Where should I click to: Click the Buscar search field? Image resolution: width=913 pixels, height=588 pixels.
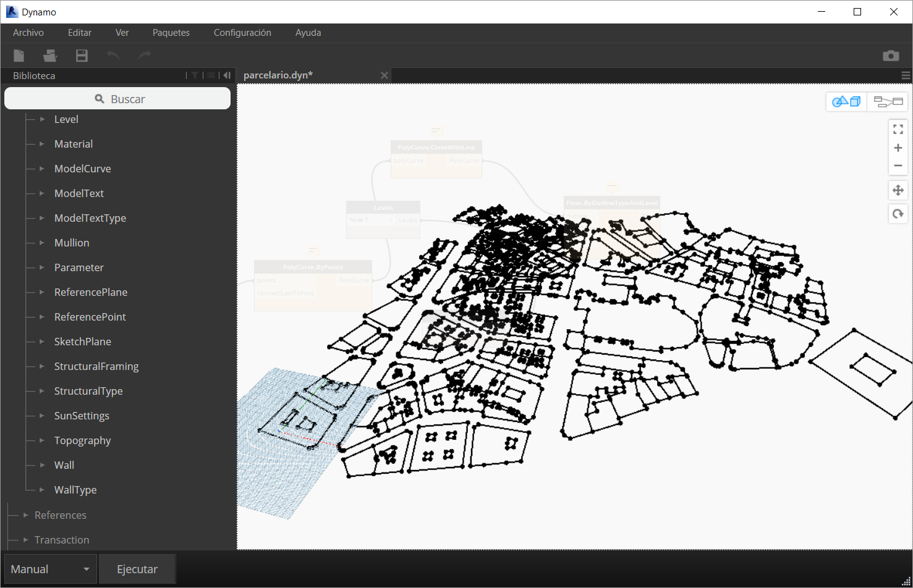pyautogui.click(x=117, y=99)
